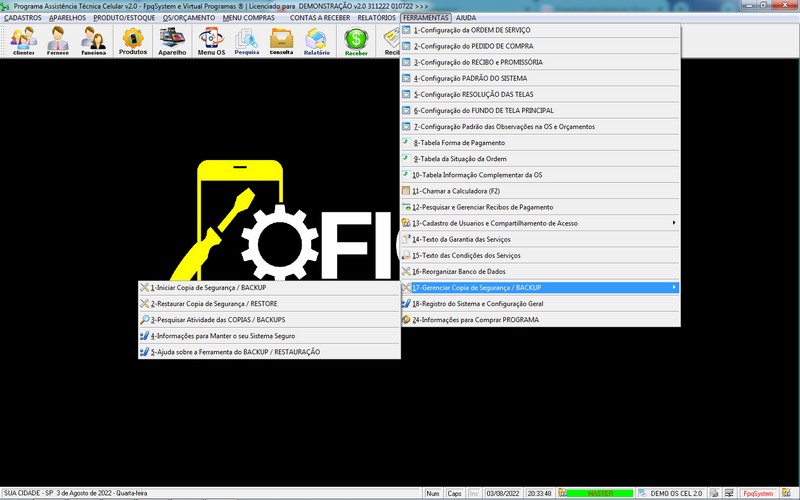
Task: Click the Produtos toolbar icon
Action: point(133,41)
